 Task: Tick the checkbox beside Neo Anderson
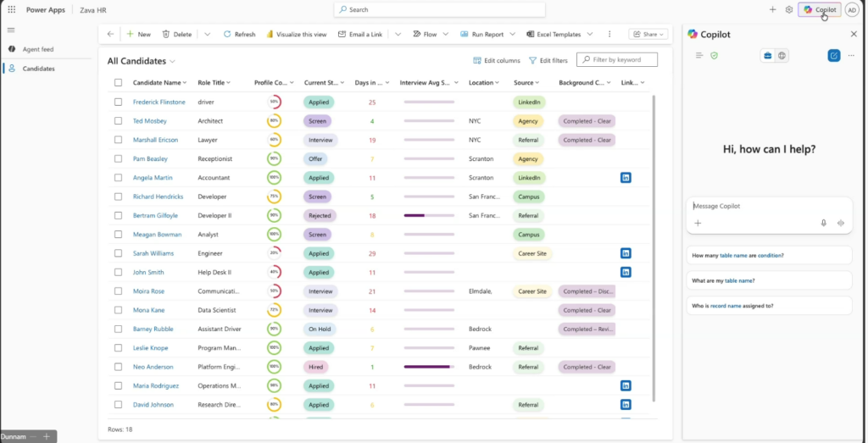[118, 367]
